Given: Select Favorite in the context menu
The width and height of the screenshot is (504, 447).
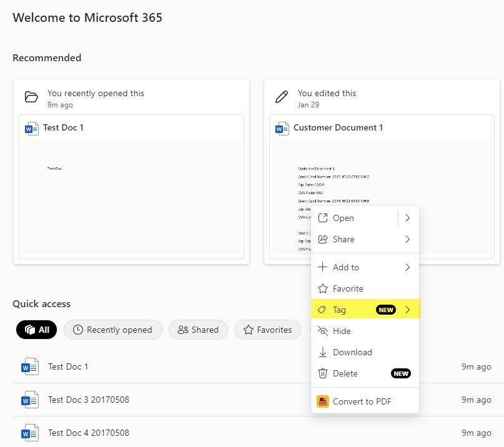Looking at the screenshot, I should 365,288.
